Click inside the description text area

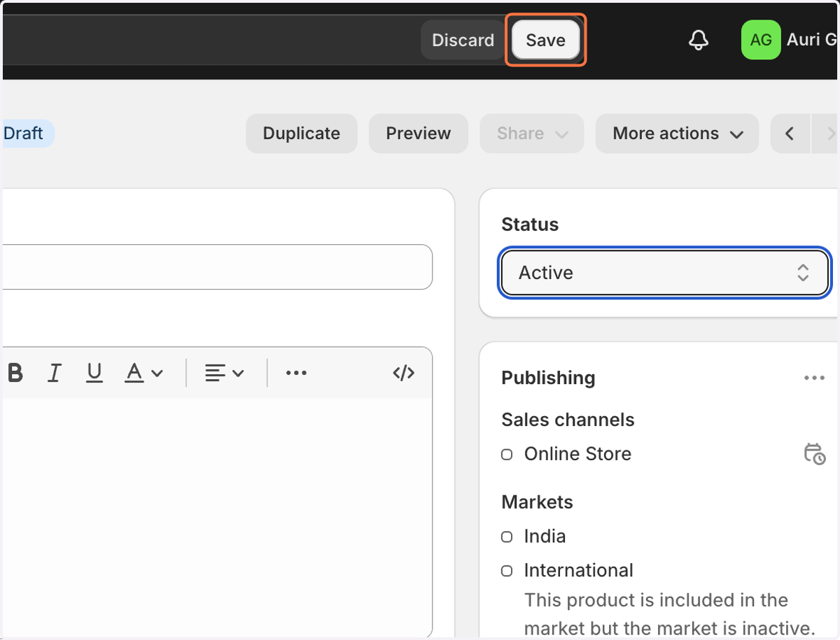tap(216, 516)
